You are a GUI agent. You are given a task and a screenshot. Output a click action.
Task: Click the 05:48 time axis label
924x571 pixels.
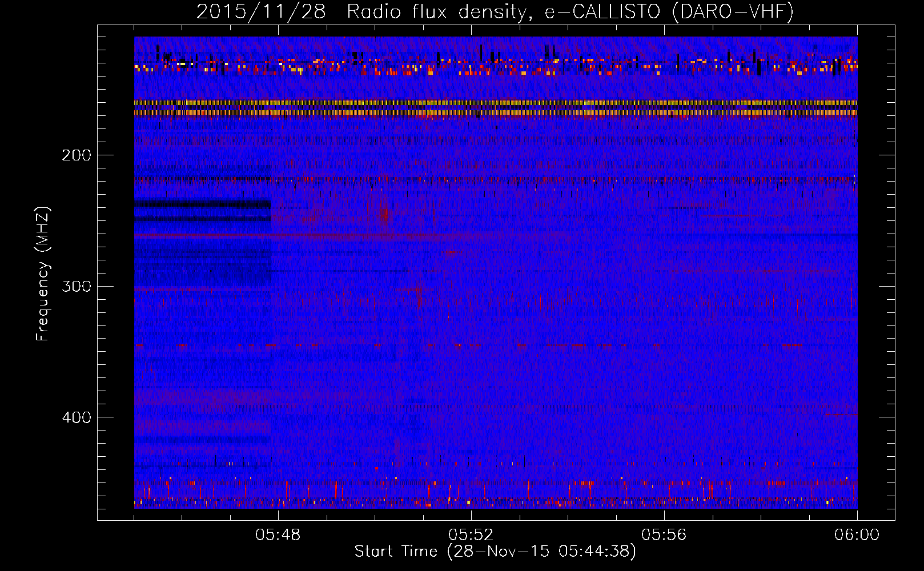[x=278, y=535]
